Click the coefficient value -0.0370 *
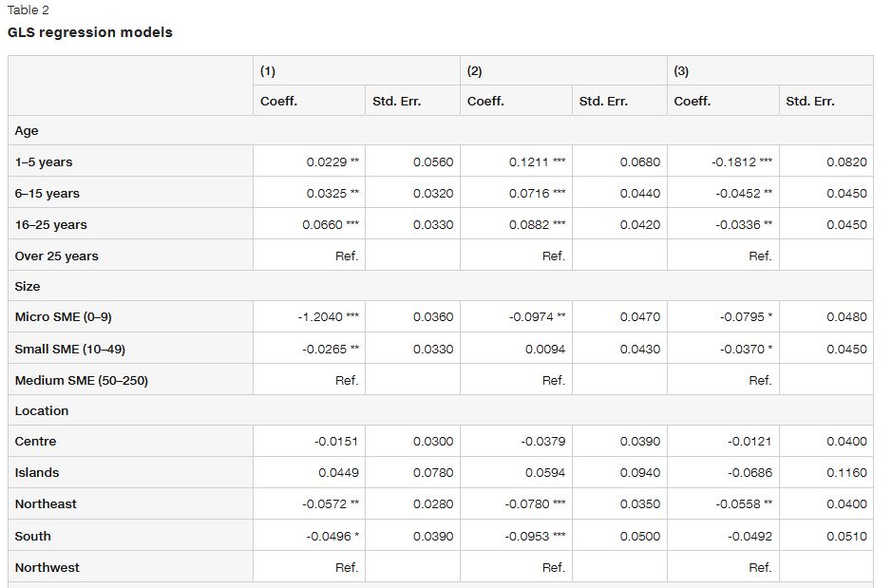 tap(746, 350)
